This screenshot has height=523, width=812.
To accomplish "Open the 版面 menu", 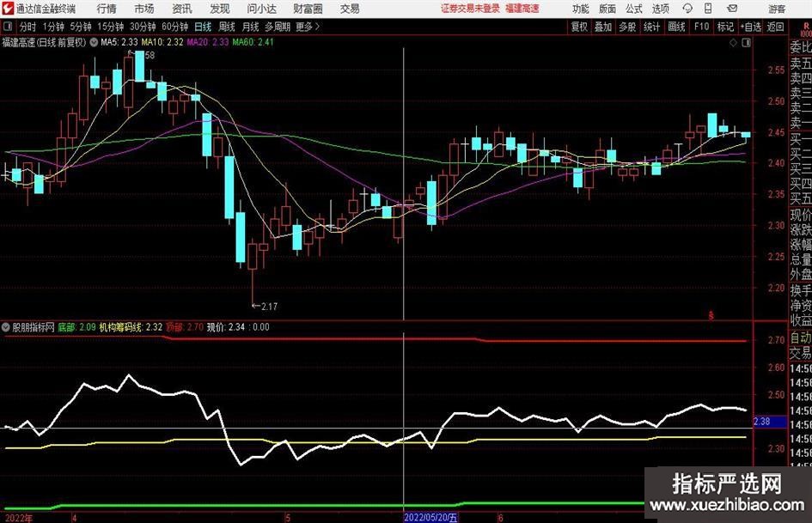I will tap(607, 9).
